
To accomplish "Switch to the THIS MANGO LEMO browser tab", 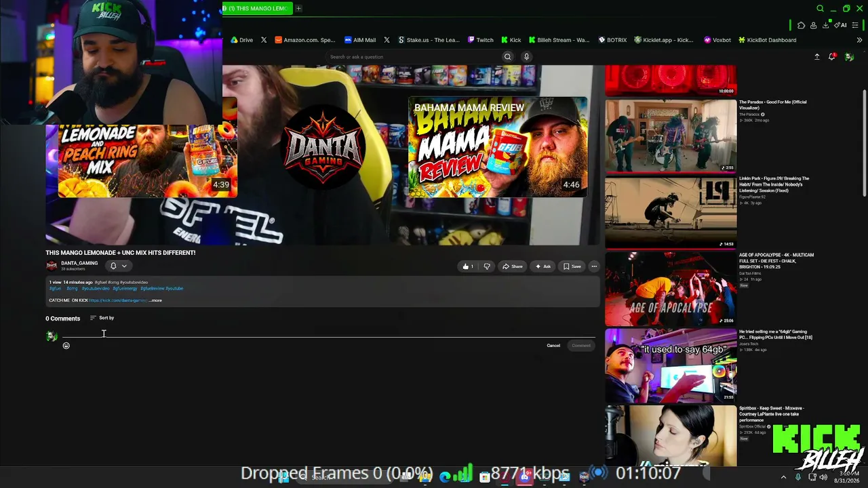I will [257, 8].
